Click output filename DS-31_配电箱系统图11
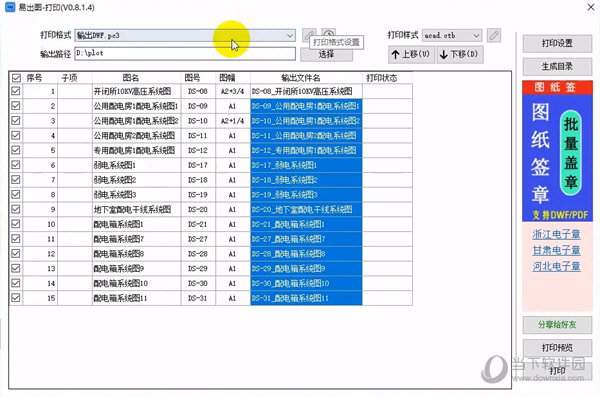600x397 pixels. pyautogui.click(x=306, y=298)
